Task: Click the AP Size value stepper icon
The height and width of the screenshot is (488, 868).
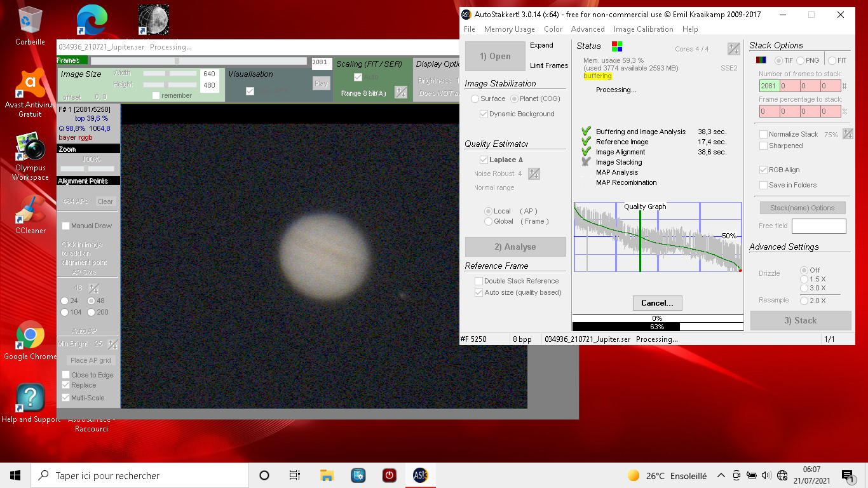Action: (94, 288)
